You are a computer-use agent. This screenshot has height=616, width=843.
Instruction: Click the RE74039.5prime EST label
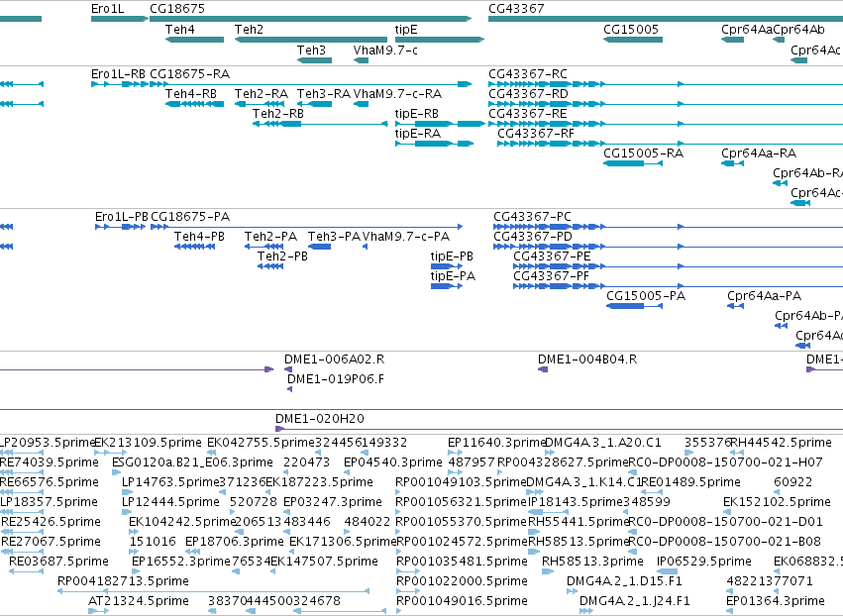coord(49,462)
